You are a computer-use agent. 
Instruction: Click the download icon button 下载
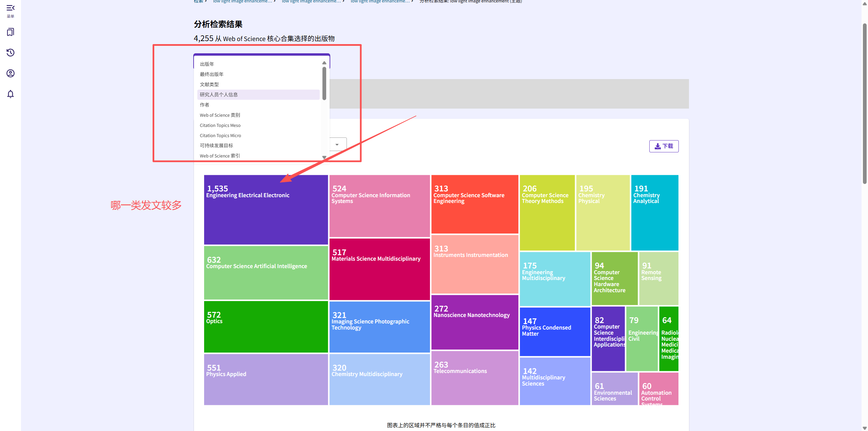[x=664, y=146]
